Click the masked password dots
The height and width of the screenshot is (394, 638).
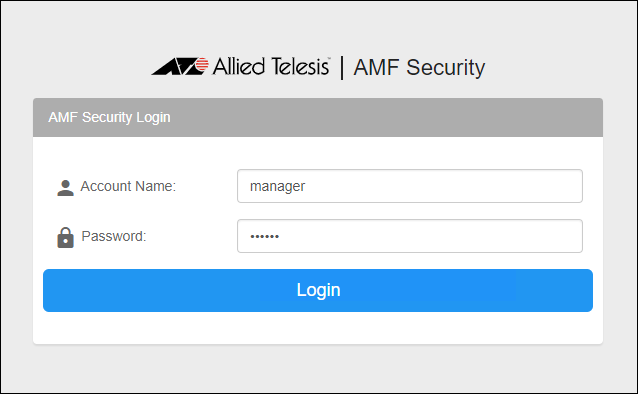point(264,236)
